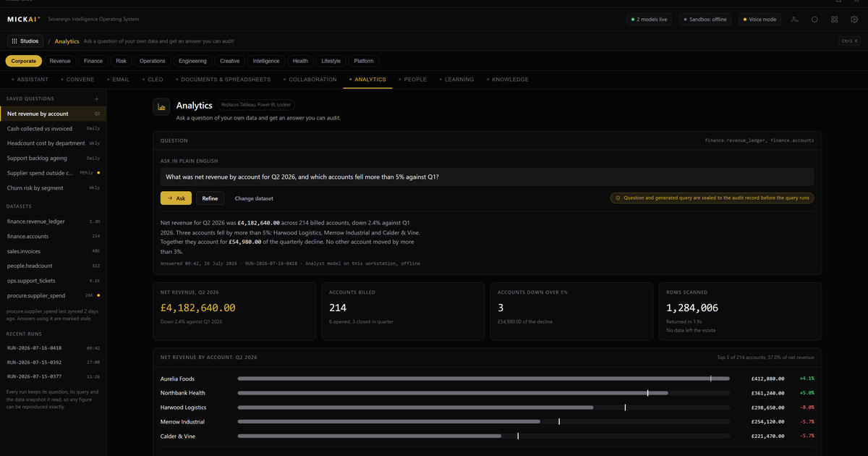868x456 pixels.
Task: Click the Harwood Logistics revenue bar
Action: (483, 408)
